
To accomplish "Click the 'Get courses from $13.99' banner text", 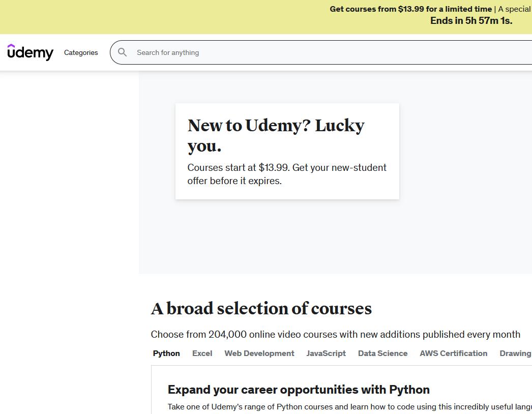I will tap(410, 9).
